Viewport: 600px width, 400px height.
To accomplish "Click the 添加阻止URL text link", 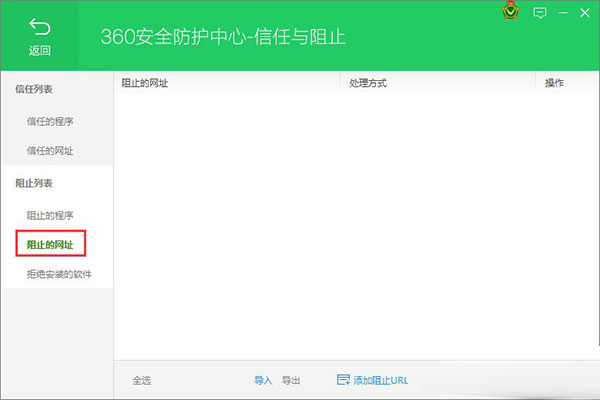I will (x=380, y=381).
